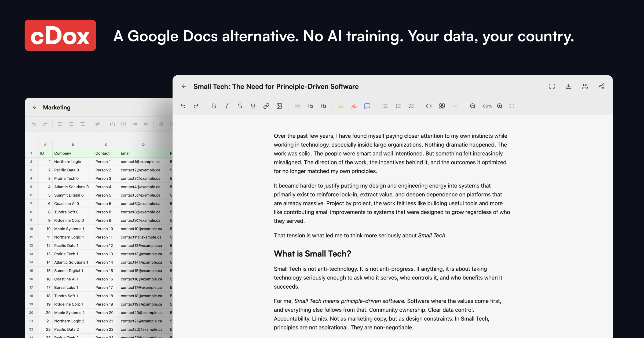Select column B header in the spreadsheet
The image size is (644, 338).
(x=73, y=145)
